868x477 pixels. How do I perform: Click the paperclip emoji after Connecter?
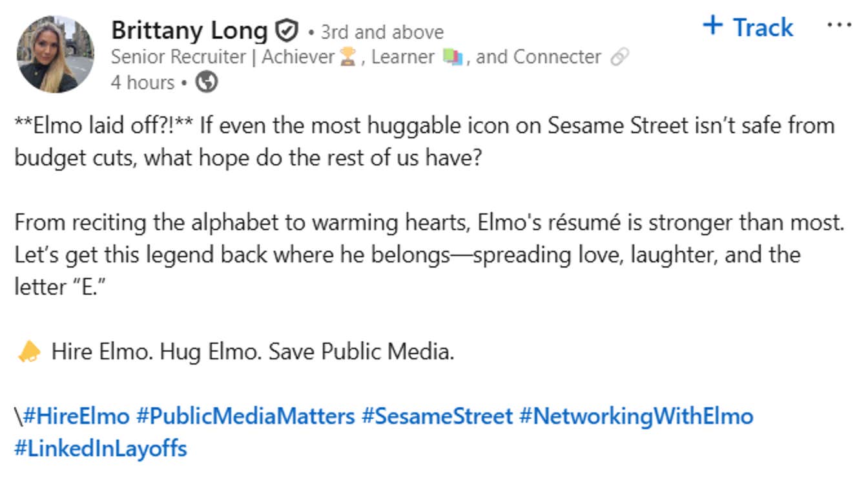click(x=619, y=57)
